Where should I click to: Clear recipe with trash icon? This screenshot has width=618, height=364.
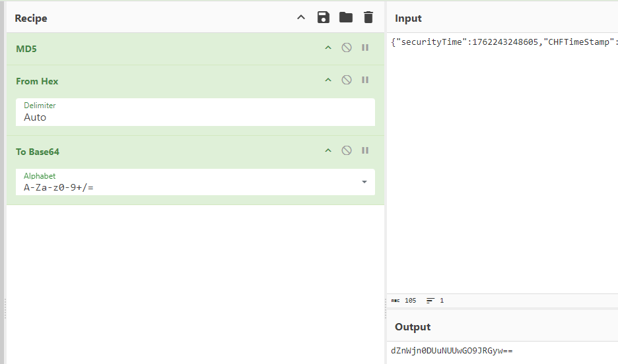(x=368, y=17)
